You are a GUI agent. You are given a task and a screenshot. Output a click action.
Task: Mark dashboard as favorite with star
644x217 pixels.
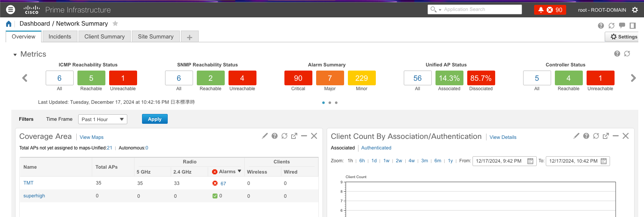tap(115, 23)
